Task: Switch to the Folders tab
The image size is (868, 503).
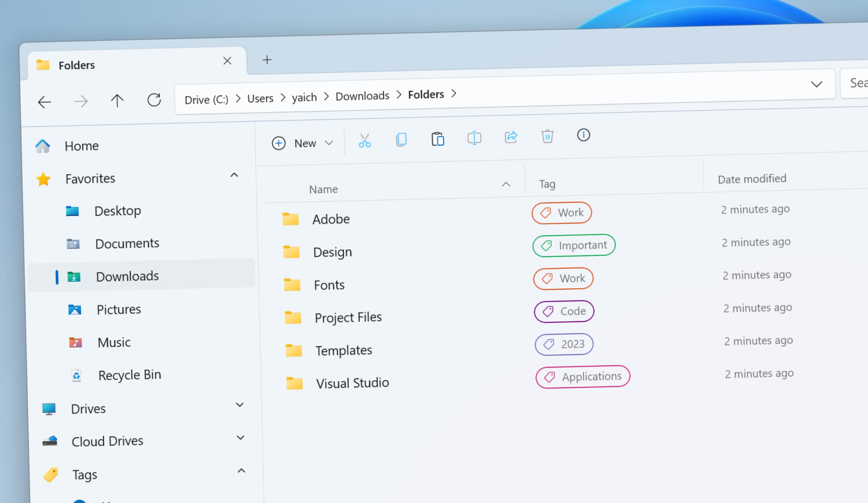Action: click(76, 65)
